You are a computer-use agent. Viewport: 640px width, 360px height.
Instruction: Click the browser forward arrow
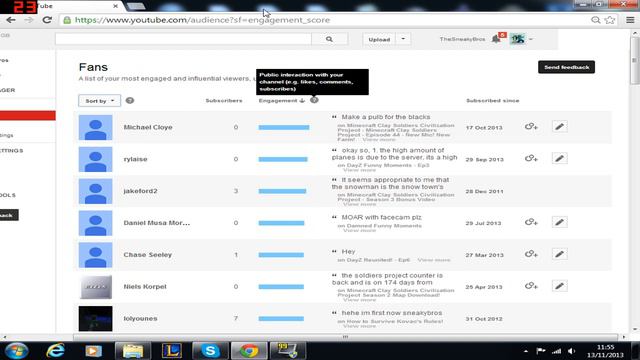tap(29, 20)
